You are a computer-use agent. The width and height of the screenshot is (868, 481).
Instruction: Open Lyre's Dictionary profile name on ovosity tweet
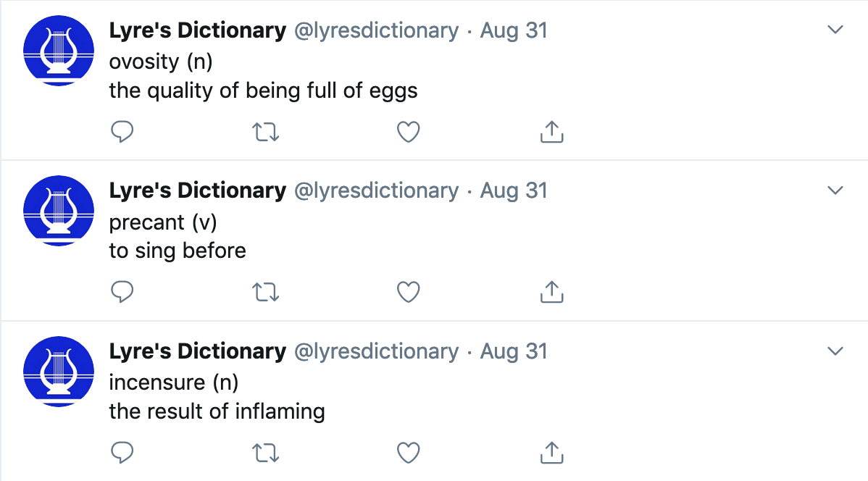[198, 30]
